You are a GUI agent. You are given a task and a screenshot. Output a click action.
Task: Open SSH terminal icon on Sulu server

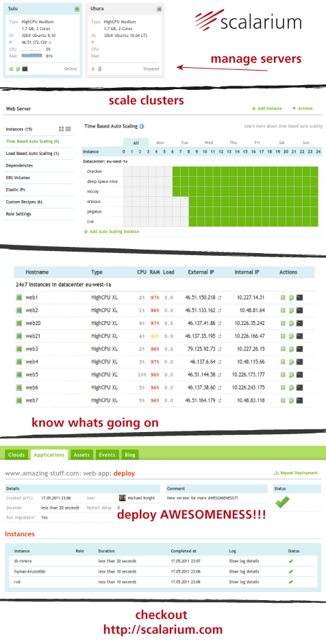coord(25,69)
